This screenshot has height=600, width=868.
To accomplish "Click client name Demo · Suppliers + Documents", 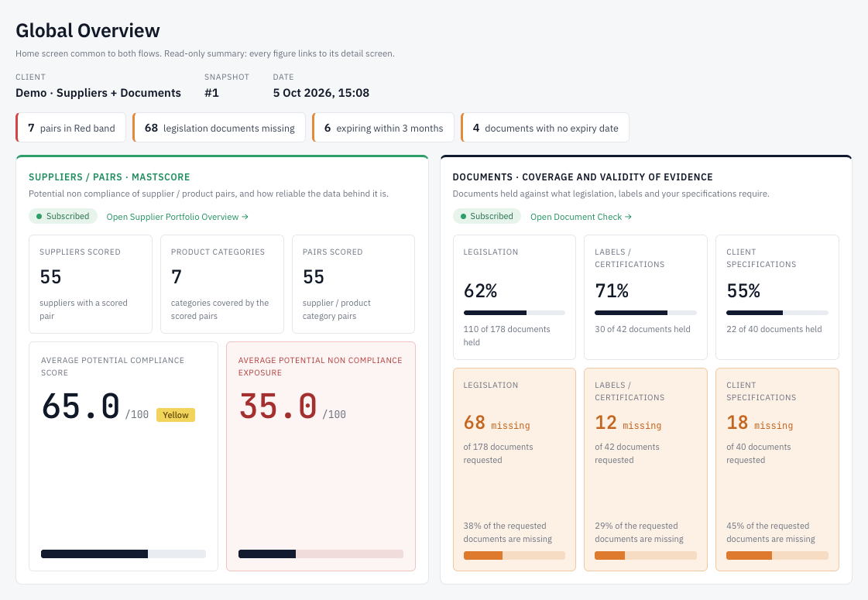I will [x=98, y=93].
